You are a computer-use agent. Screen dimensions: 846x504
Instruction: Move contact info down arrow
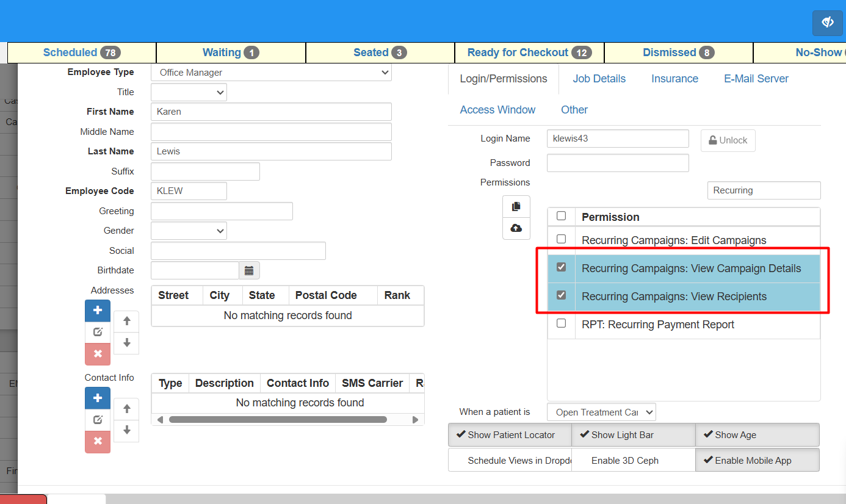click(126, 430)
